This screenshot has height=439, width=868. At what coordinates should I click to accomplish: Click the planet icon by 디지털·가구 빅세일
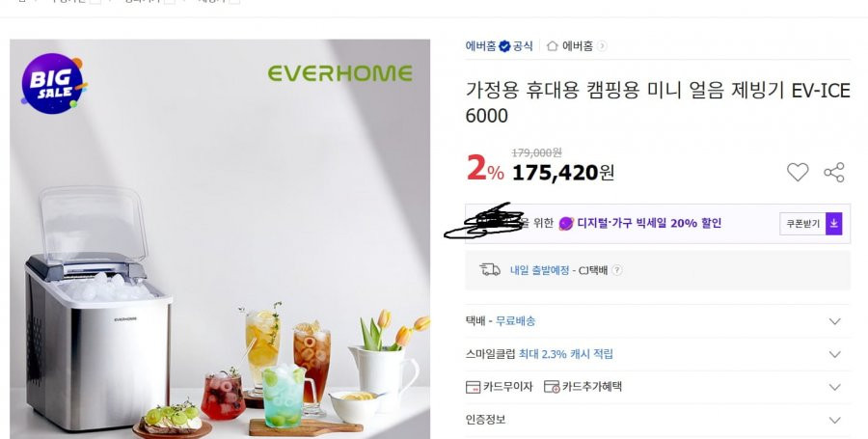click(x=566, y=224)
